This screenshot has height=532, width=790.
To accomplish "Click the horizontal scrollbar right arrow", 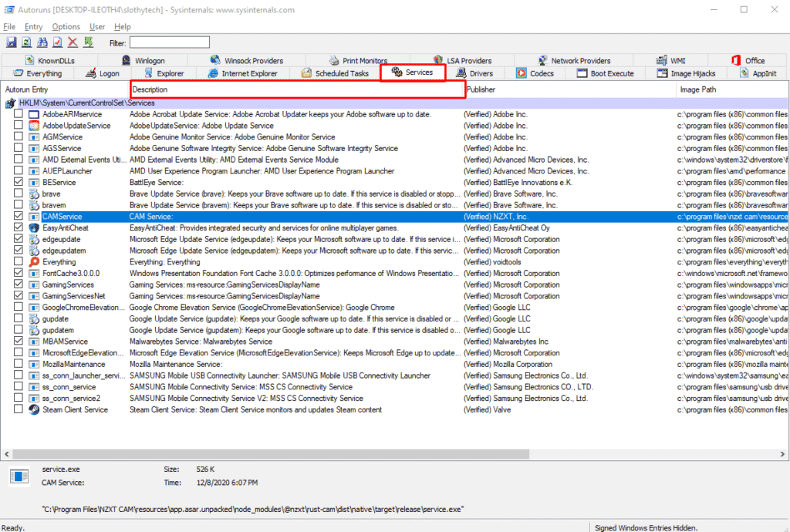I will [x=783, y=453].
